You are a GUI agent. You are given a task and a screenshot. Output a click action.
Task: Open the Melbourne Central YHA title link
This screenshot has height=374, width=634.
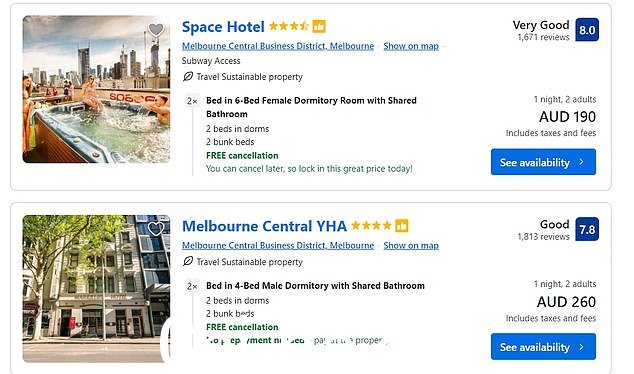pos(264,226)
